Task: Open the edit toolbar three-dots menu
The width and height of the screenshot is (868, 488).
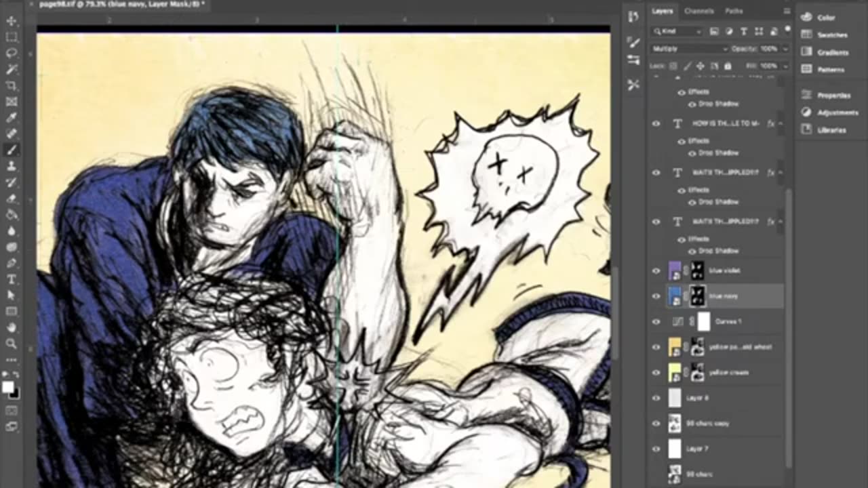Action: 12,360
